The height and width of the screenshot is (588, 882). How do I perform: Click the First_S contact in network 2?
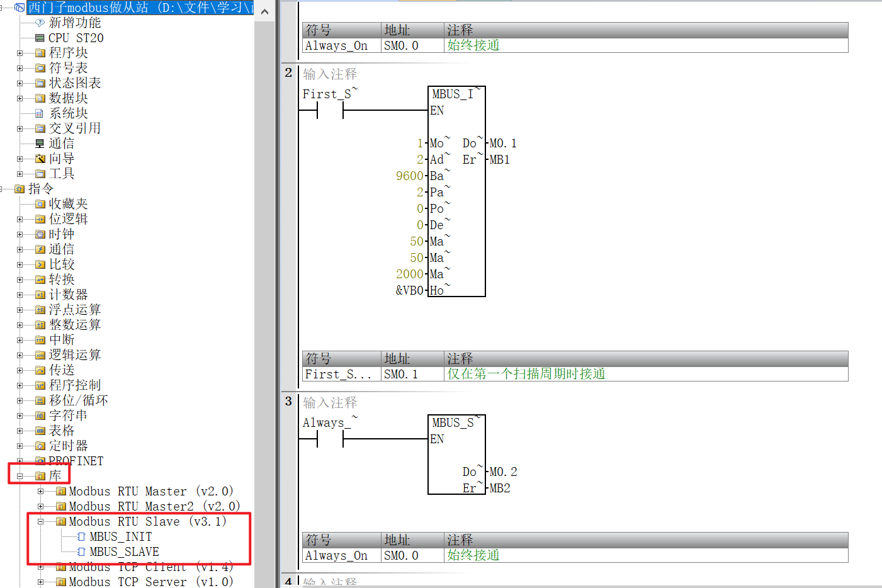pyautogui.click(x=330, y=110)
